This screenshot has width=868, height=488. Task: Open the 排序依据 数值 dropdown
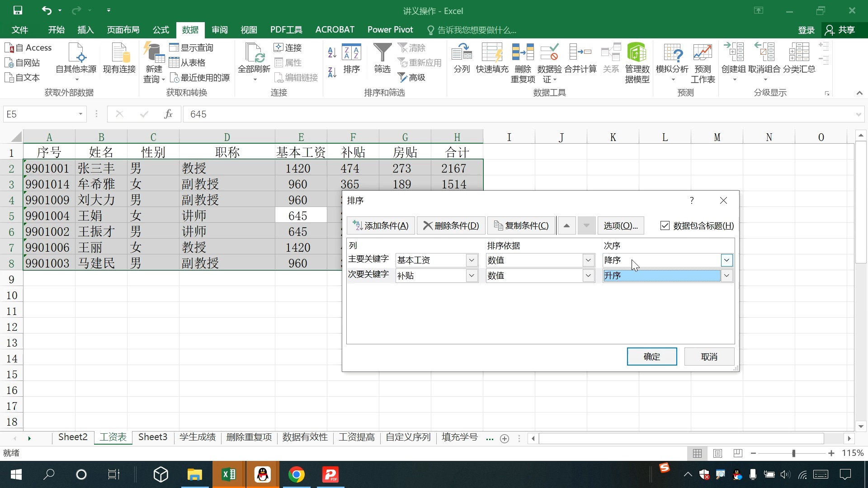coord(588,260)
